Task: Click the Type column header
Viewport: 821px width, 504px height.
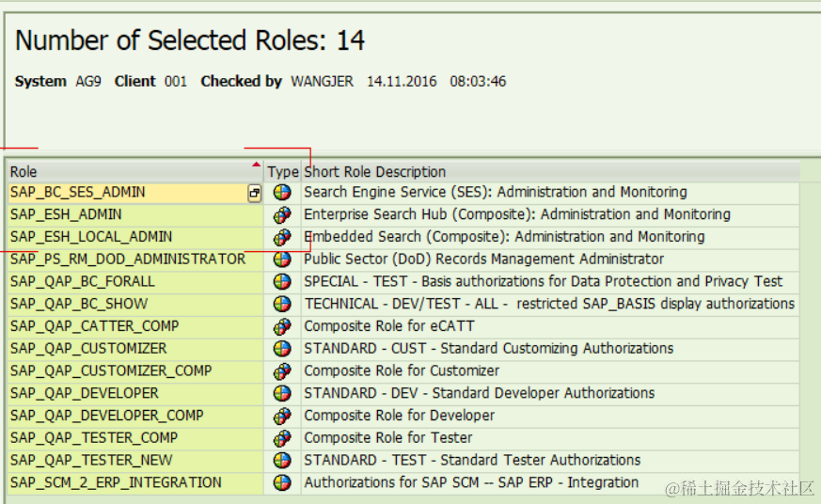Action: [283, 172]
